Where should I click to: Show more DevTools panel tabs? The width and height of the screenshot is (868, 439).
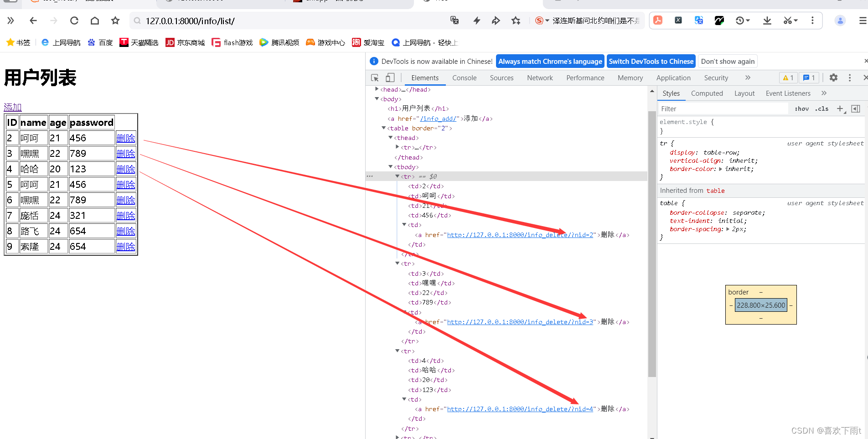pos(748,77)
